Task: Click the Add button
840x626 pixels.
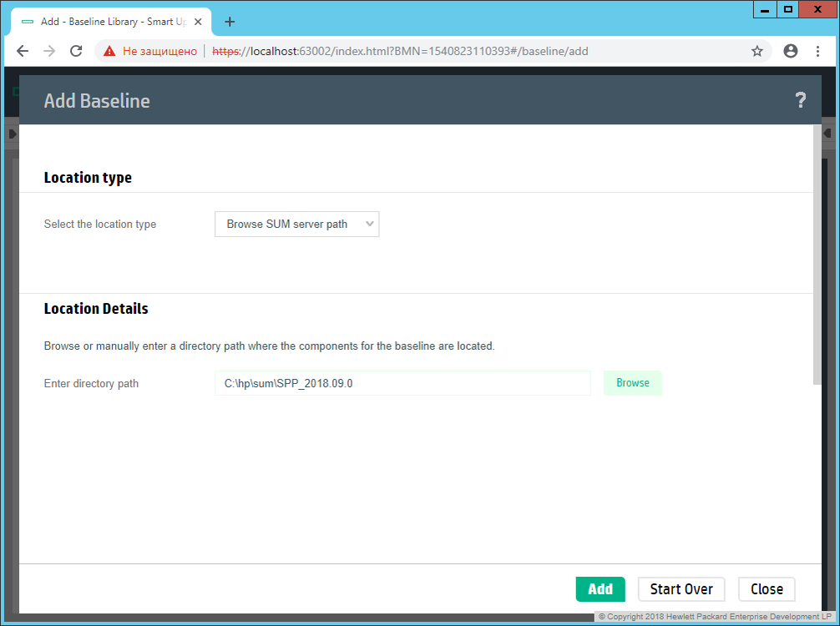Action: [600, 589]
